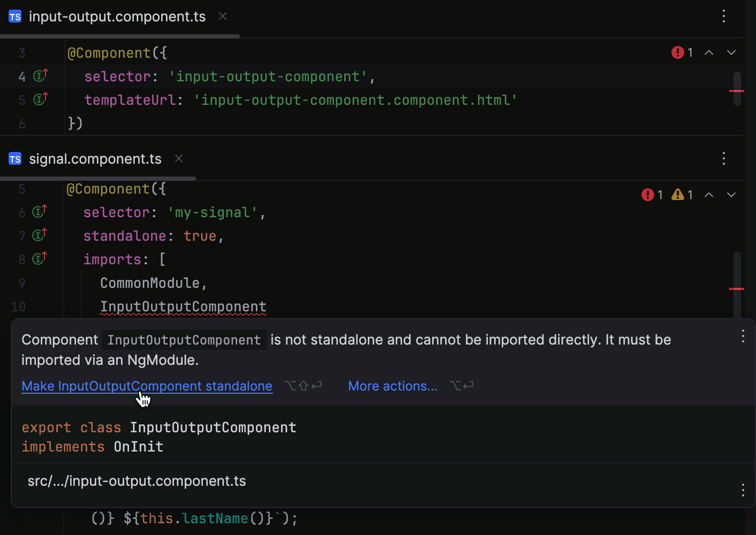This screenshot has height=535, width=756.
Task: Close the input-output.component.ts tab
Action: (222, 16)
